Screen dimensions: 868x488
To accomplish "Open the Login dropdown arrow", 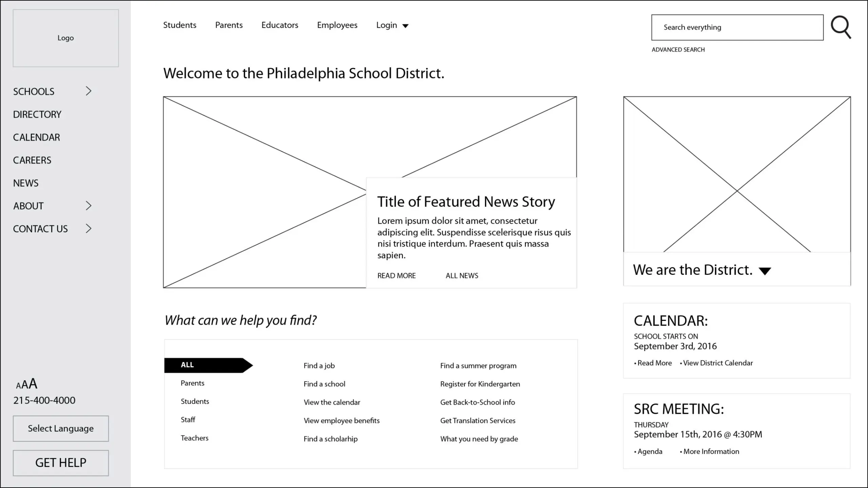I will coord(405,26).
